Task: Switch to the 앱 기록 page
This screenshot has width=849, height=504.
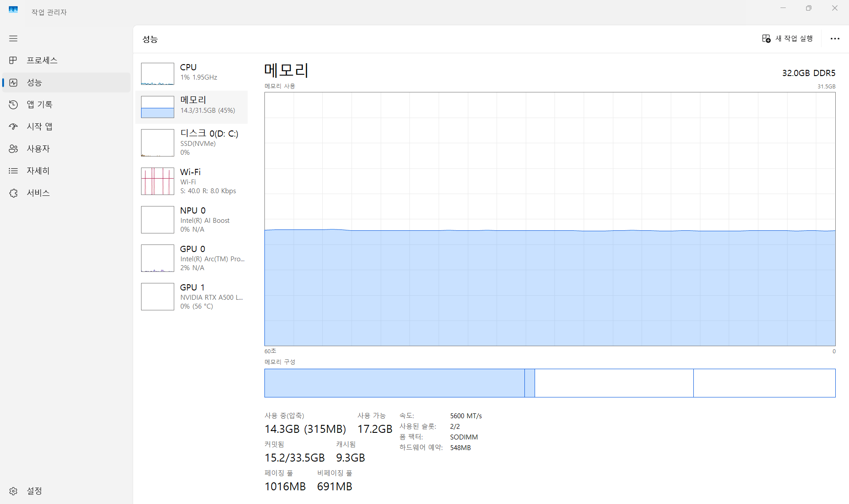Action: pyautogui.click(x=66, y=104)
